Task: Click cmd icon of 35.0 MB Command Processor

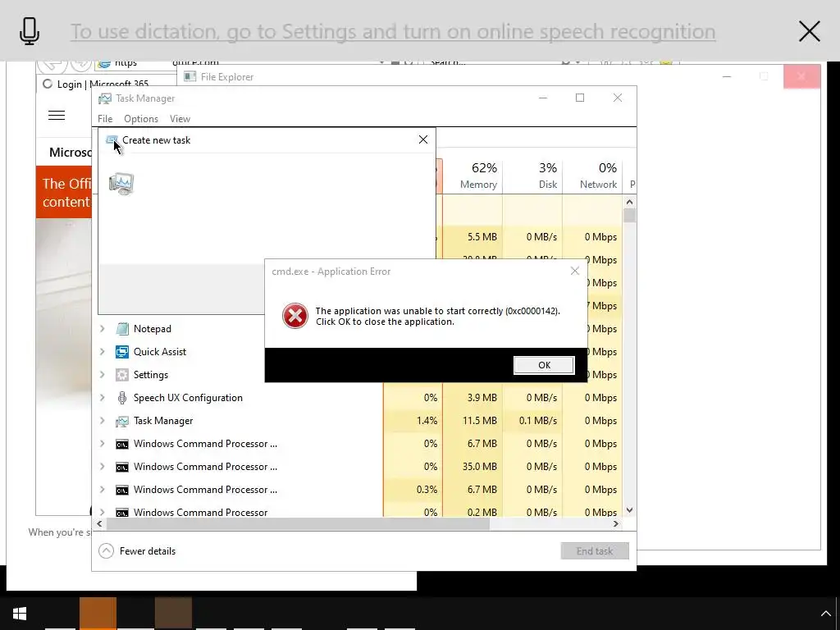Action: [122, 467]
